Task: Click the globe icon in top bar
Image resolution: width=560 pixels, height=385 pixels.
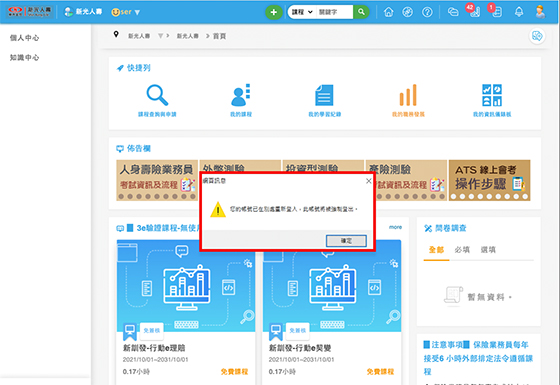Action: pyautogui.click(x=408, y=12)
